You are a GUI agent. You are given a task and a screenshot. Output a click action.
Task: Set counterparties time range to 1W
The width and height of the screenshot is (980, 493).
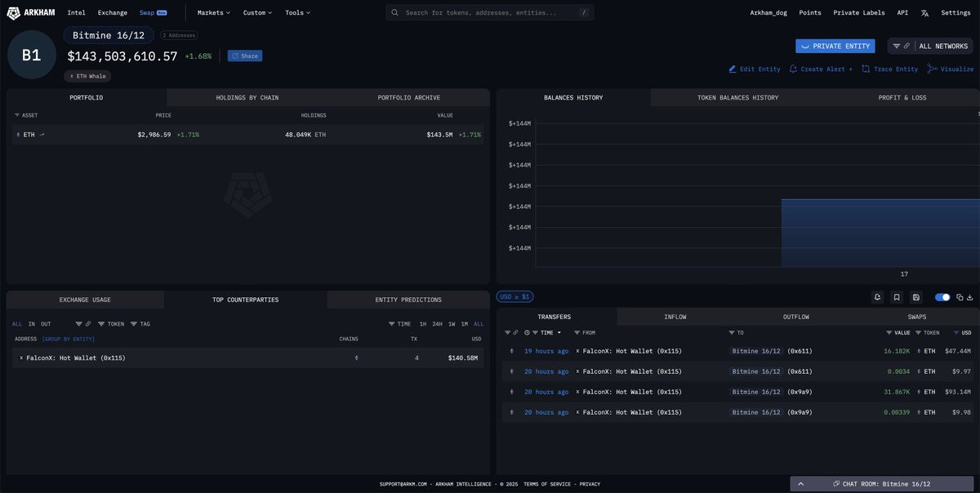tap(452, 324)
